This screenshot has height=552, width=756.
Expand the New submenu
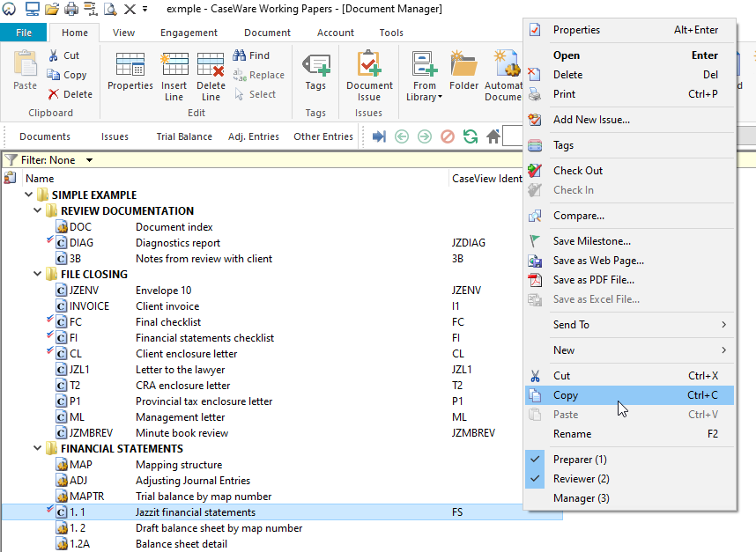point(630,350)
